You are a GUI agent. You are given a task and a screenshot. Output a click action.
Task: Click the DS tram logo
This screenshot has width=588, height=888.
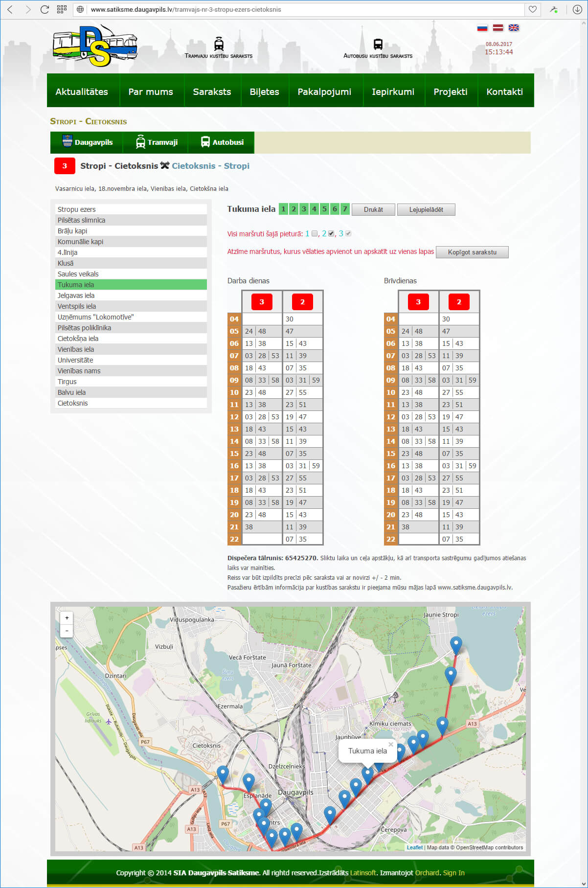95,46
